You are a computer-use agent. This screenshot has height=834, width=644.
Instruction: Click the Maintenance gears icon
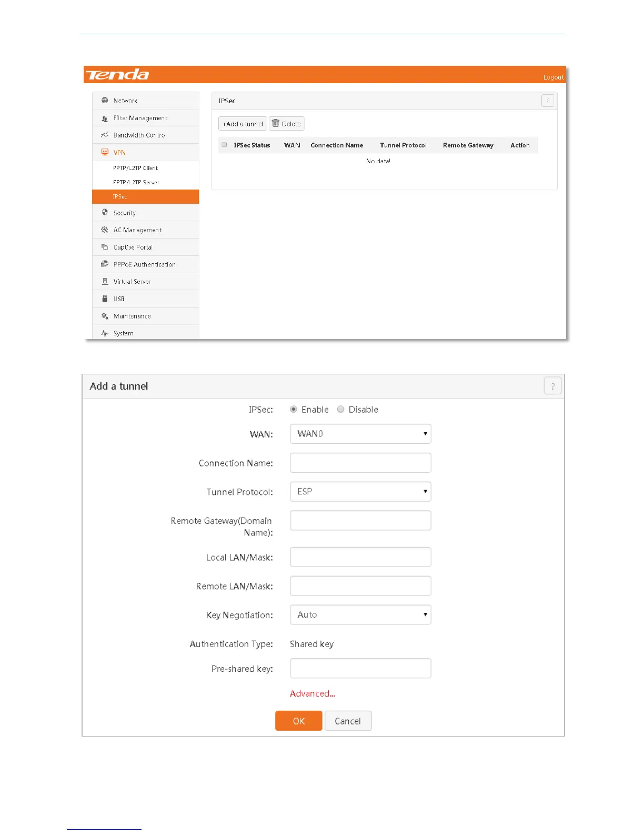coord(105,316)
